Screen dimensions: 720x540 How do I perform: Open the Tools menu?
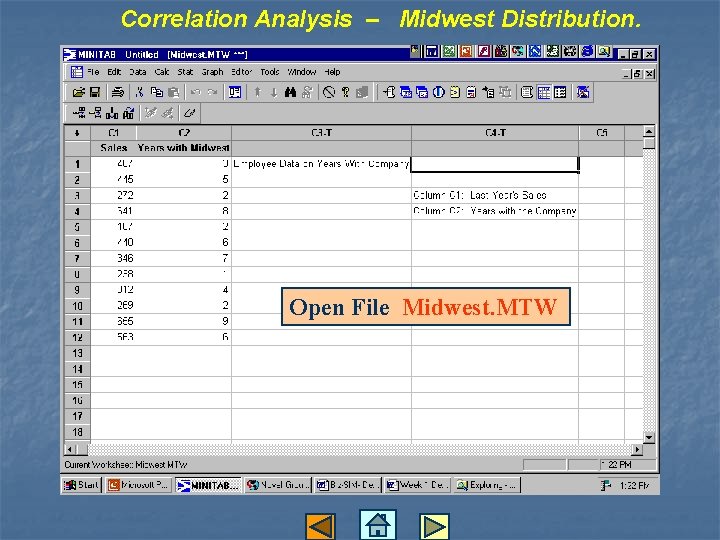(x=270, y=72)
